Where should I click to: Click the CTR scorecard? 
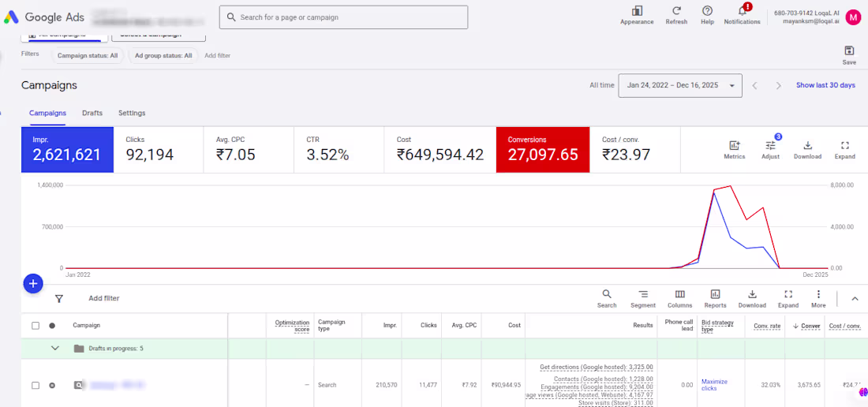tap(339, 149)
